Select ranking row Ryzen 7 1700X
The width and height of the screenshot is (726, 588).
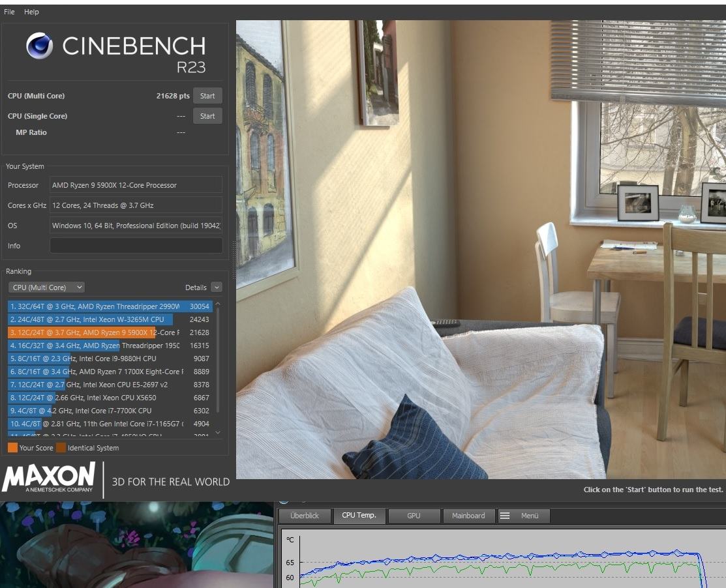coord(110,372)
